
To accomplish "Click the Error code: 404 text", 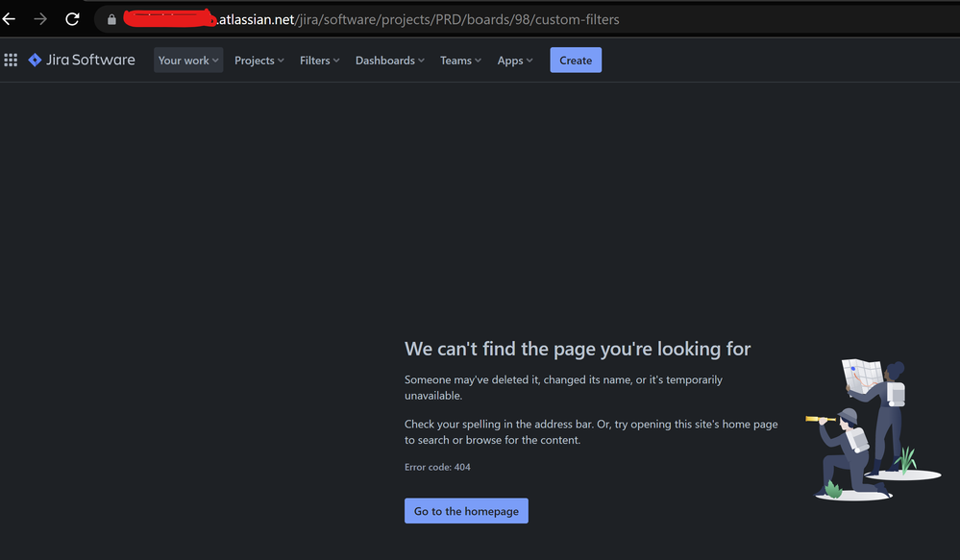I will (437, 467).
